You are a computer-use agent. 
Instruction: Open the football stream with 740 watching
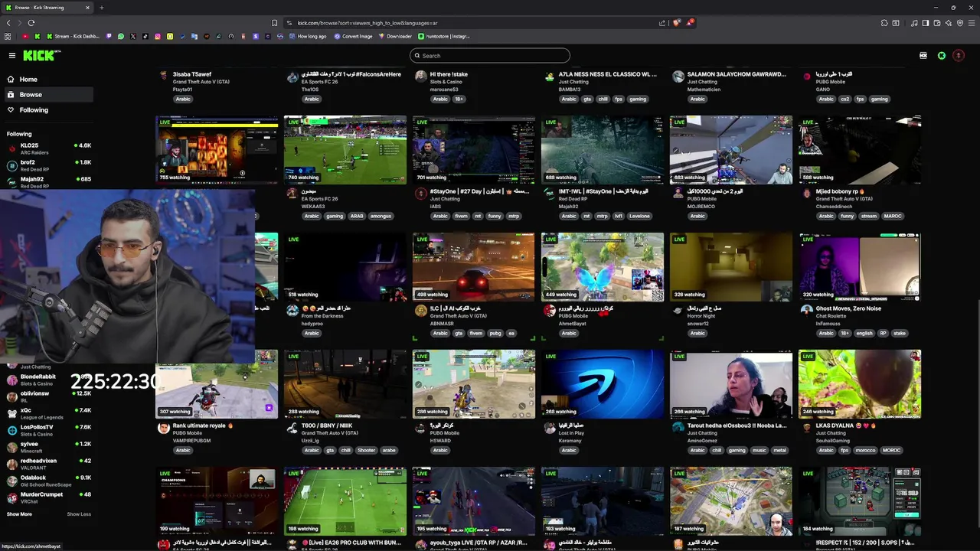click(345, 150)
